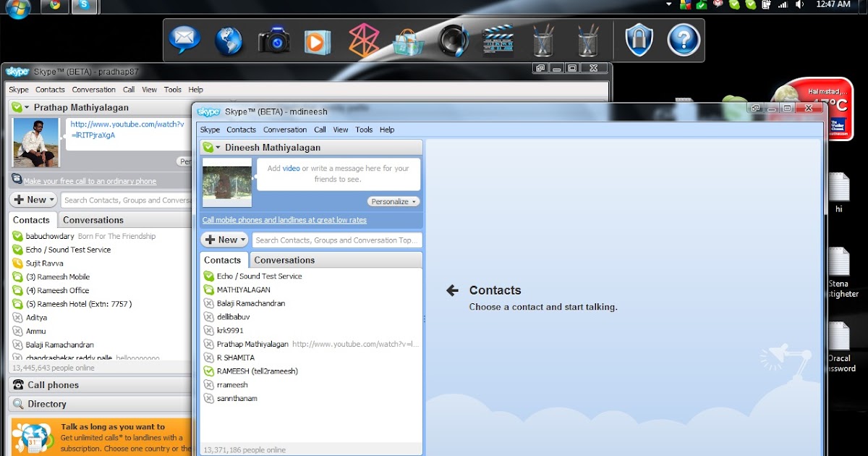
Task: Open the Personalize dropdown in mdineesh window
Action: tap(393, 201)
